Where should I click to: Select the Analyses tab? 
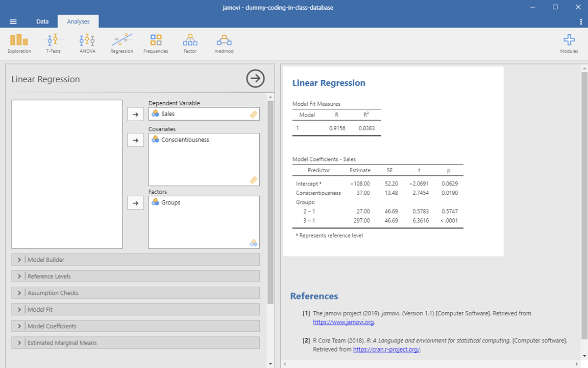click(x=78, y=21)
